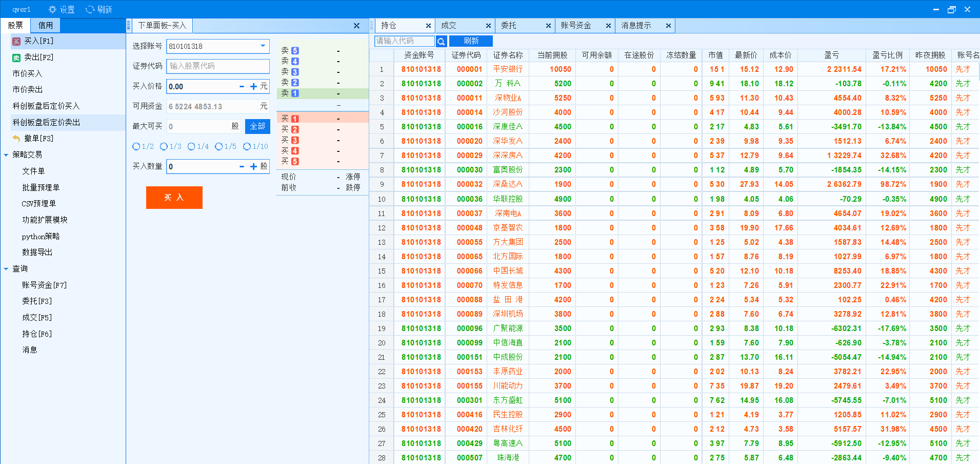Image resolution: width=980 pixels, height=464 pixels.
Task: Close the 持仓 tab
Action: click(428, 26)
